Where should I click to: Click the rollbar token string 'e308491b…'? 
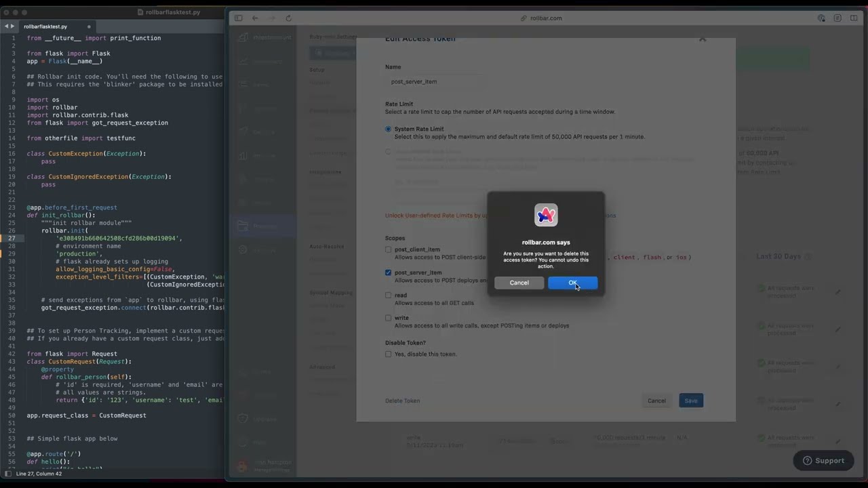click(118, 239)
